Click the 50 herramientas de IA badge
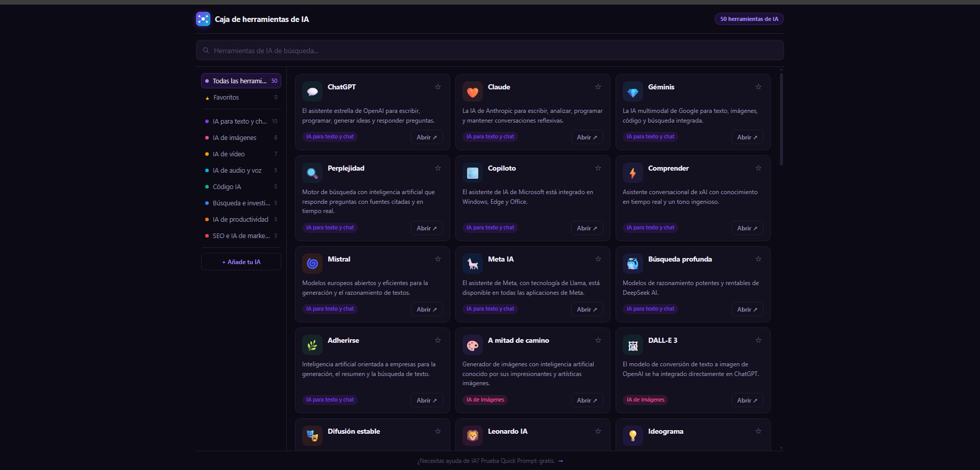This screenshot has height=470, width=980. coord(749,19)
